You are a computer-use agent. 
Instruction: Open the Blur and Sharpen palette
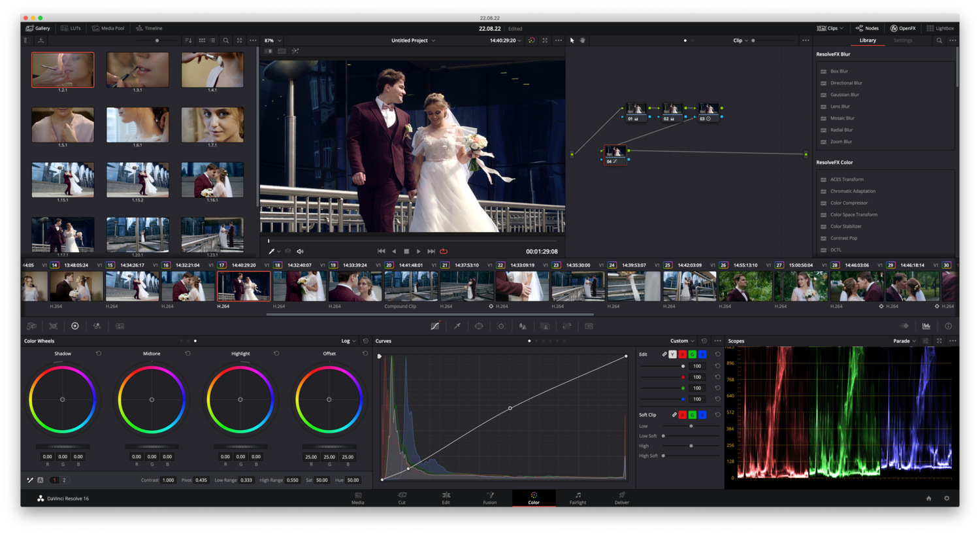523,326
